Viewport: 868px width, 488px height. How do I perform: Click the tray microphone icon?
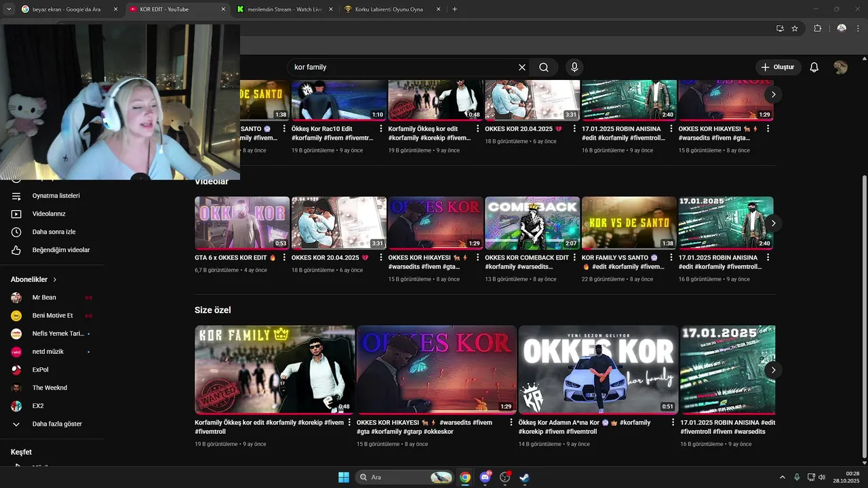pyautogui.click(x=797, y=477)
